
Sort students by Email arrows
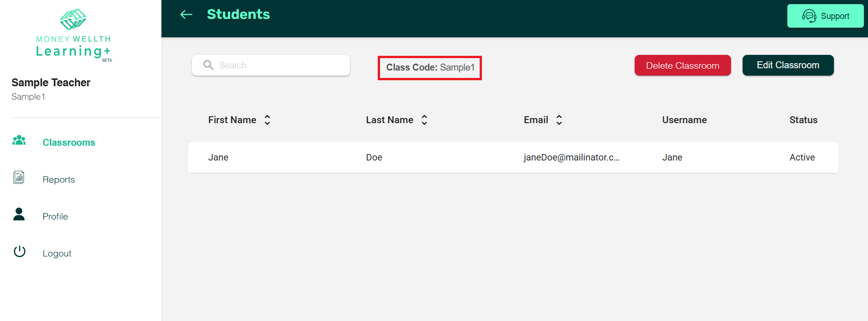(559, 120)
